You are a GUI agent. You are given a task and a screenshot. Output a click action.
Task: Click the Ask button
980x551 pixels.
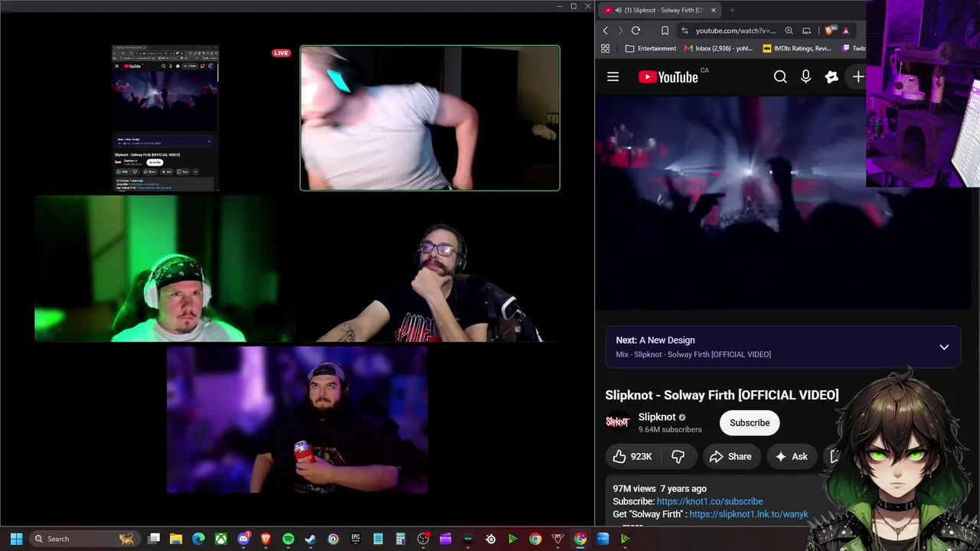pos(791,456)
